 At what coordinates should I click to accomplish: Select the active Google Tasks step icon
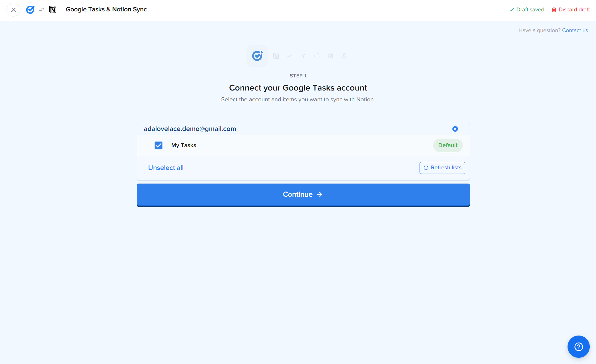tap(257, 56)
